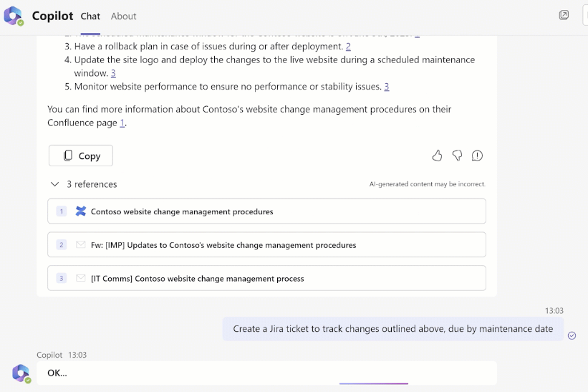Image resolution: width=588 pixels, height=392 pixels.
Task: Switch to the About tab
Action: [123, 16]
